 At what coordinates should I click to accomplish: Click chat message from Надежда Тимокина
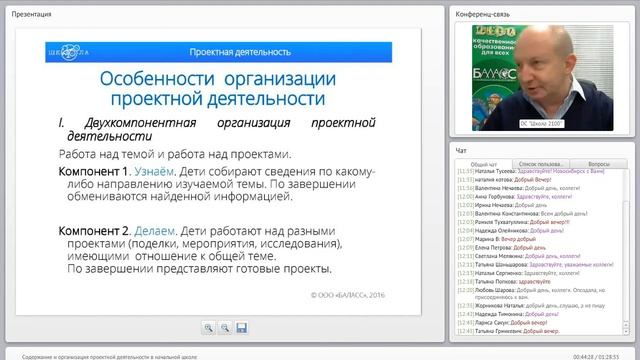pyautogui.click(x=508, y=314)
